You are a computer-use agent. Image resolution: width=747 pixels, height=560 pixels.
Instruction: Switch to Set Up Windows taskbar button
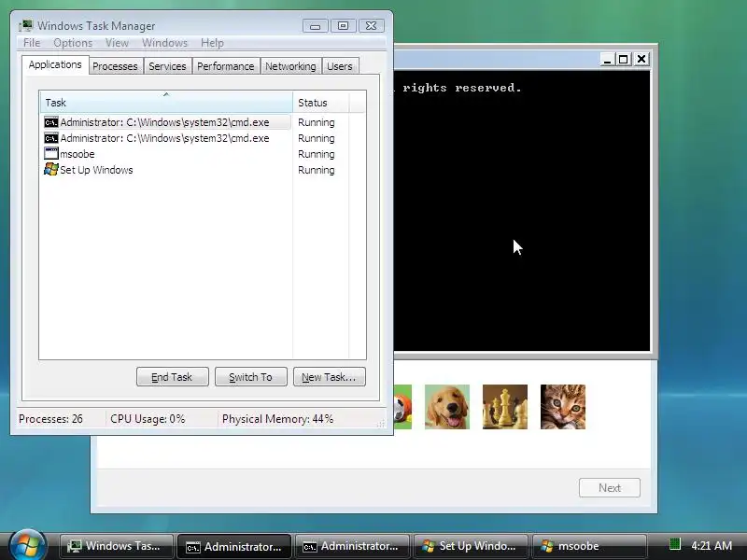click(471, 546)
